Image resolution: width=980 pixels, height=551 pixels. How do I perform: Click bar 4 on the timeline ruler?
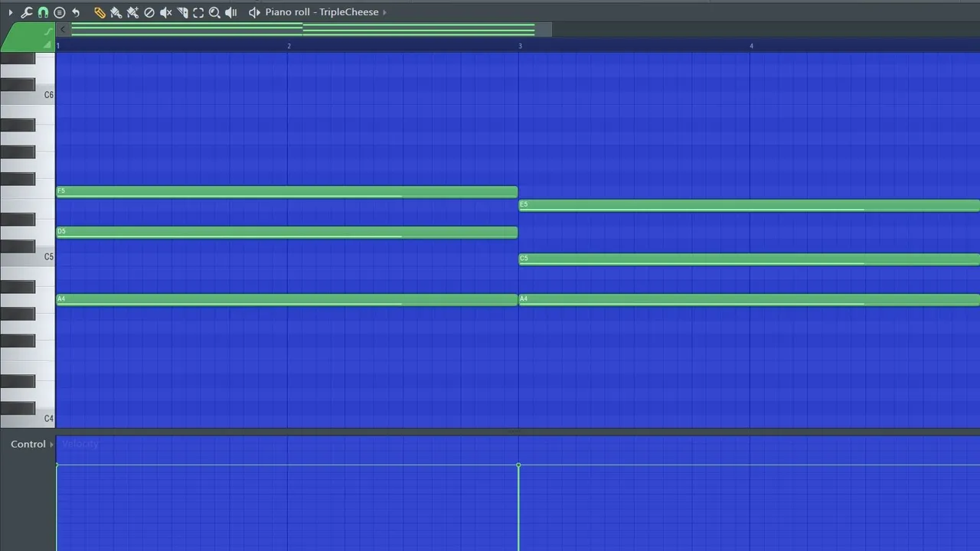[x=751, y=47]
